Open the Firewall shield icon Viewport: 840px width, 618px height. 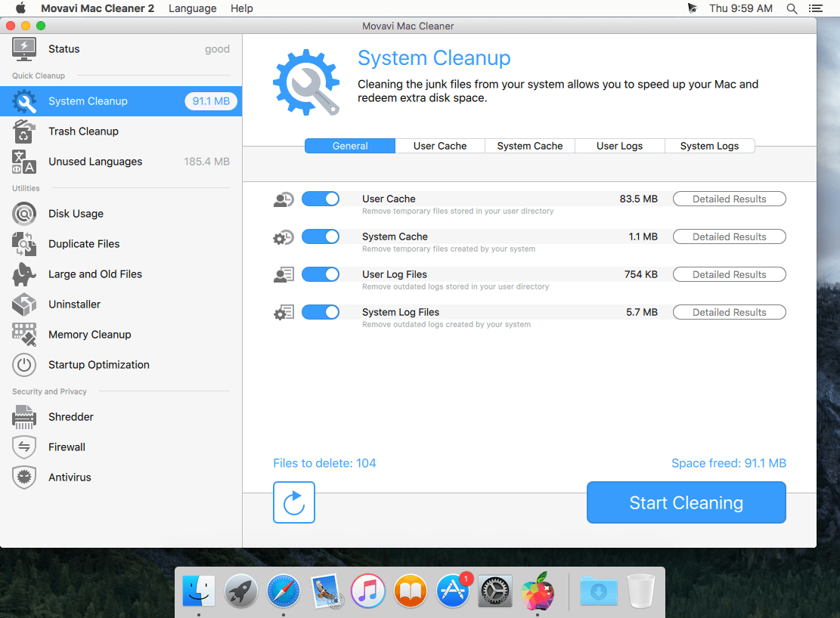(24, 447)
